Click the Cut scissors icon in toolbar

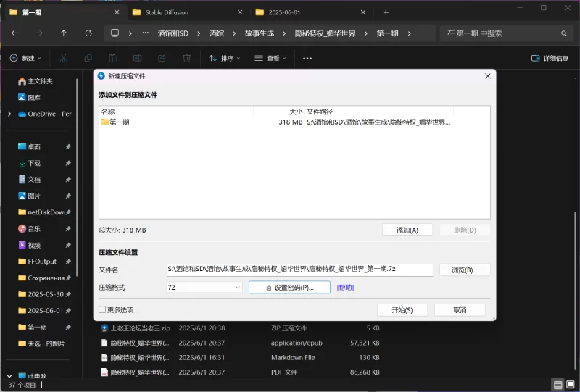[64, 58]
